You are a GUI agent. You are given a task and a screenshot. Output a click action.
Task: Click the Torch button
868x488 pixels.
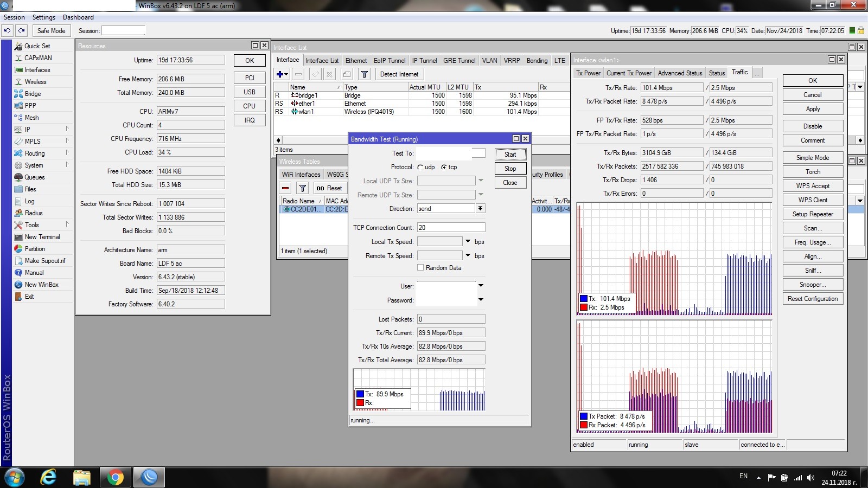(812, 172)
